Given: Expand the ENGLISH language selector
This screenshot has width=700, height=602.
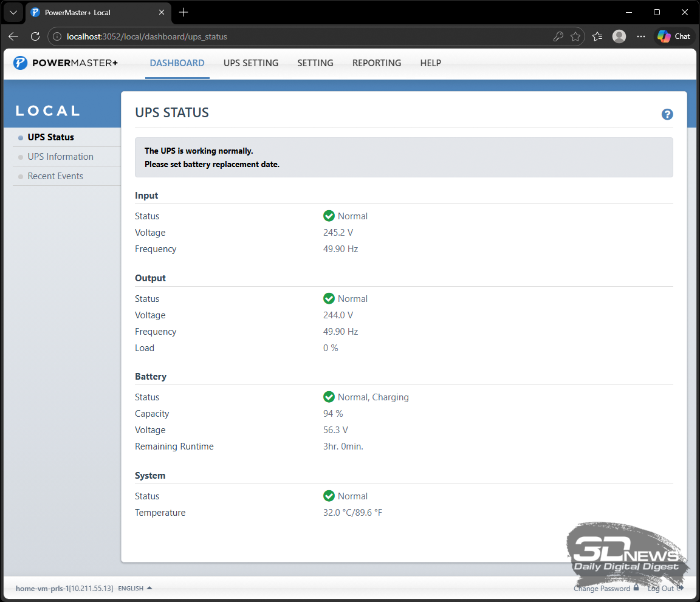Looking at the screenshot, I should click(135, 588).
